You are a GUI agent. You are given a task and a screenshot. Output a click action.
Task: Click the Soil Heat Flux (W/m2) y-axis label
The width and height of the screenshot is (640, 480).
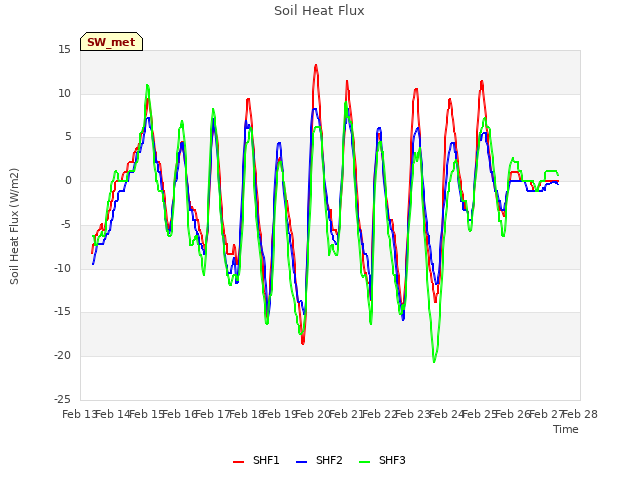pos(14,226)
